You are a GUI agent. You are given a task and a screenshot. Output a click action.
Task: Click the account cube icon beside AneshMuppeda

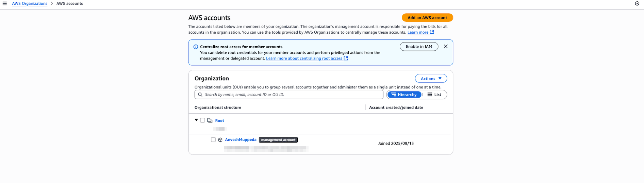pyautogui.click(x=220, y=140)
